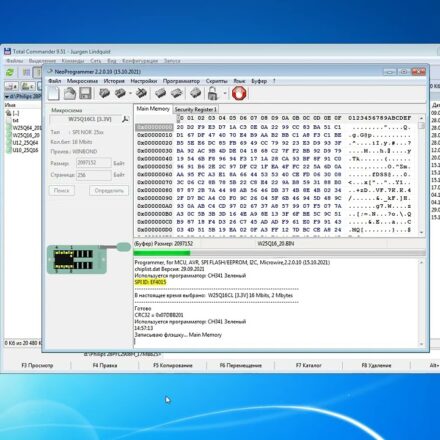Open the ? help menu
Viewport: 440px width, 440px height.
coord(274,81)
